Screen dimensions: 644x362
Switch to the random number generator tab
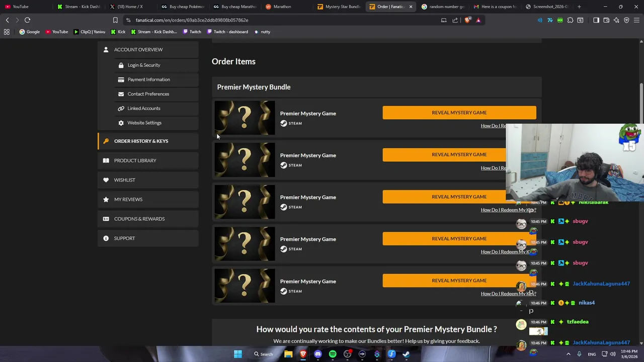coord(443,7)
